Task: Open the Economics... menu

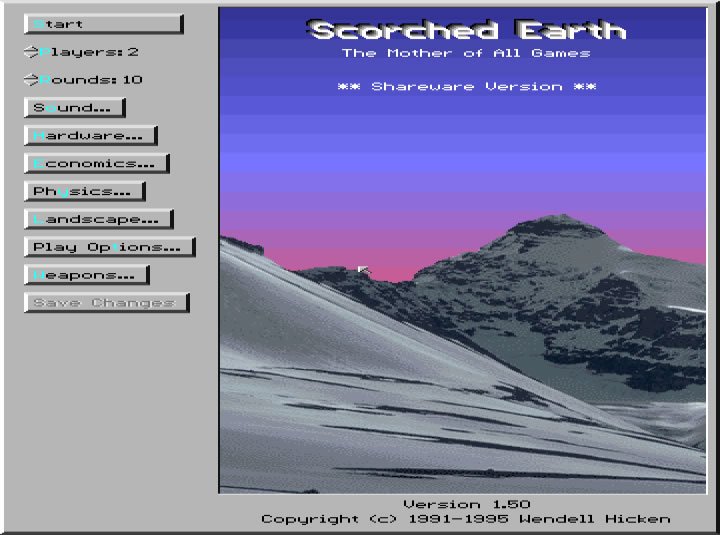Action: pos(97,163)
